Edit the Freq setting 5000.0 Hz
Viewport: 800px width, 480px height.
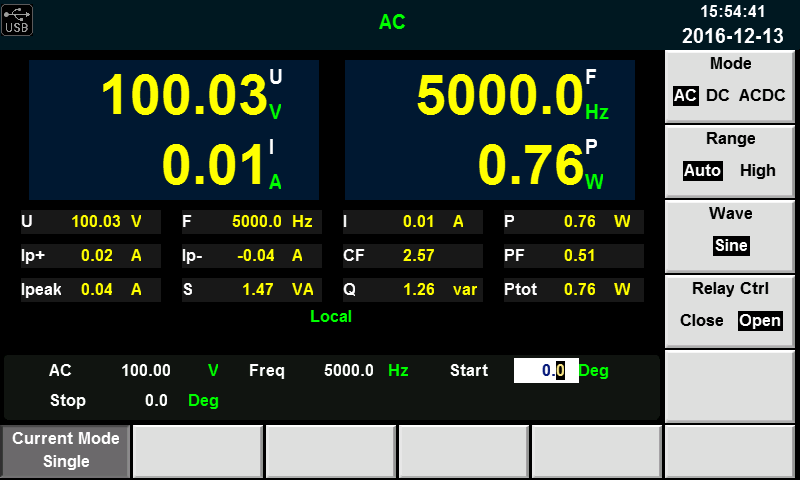pyautogui.click(x=349, y=370)
